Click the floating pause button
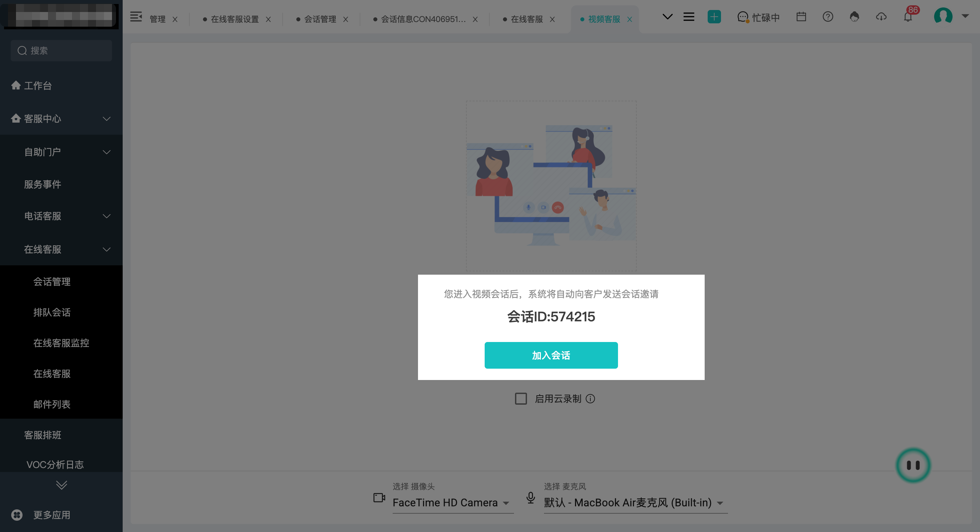The image size is (980, 532). point(913,465)
